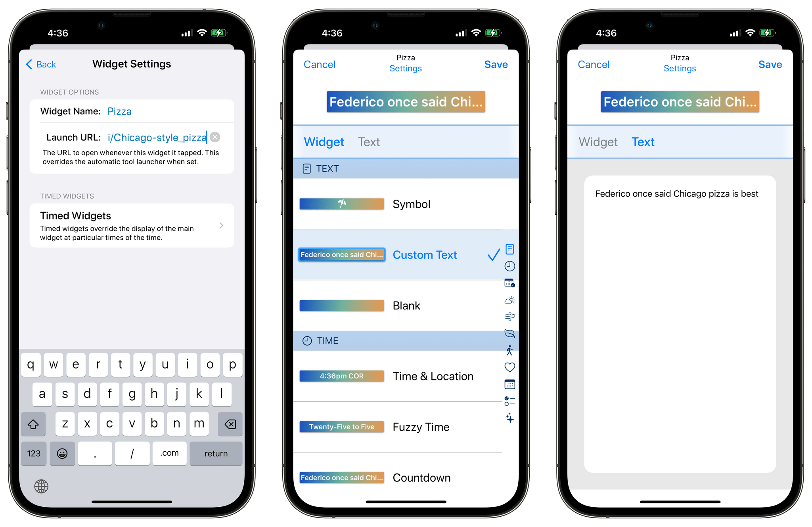Tap Save in Pizza Settings

click(x=496, y=65)
